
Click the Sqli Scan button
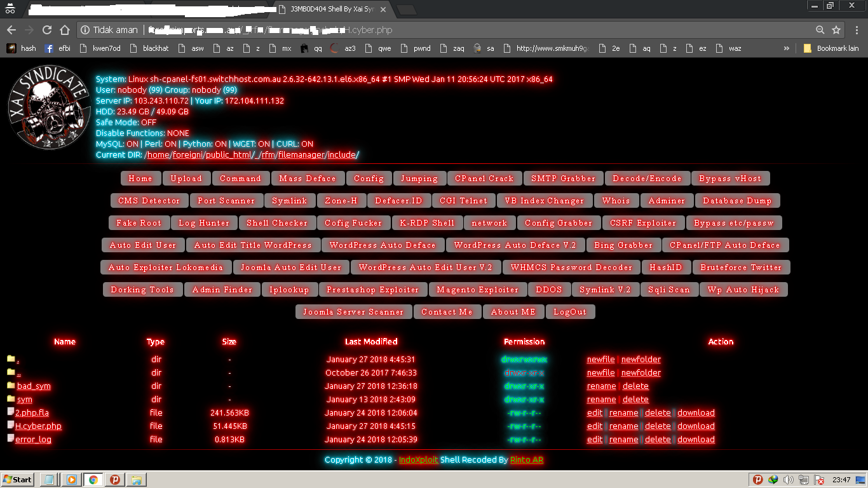click(x=669, y=290)
